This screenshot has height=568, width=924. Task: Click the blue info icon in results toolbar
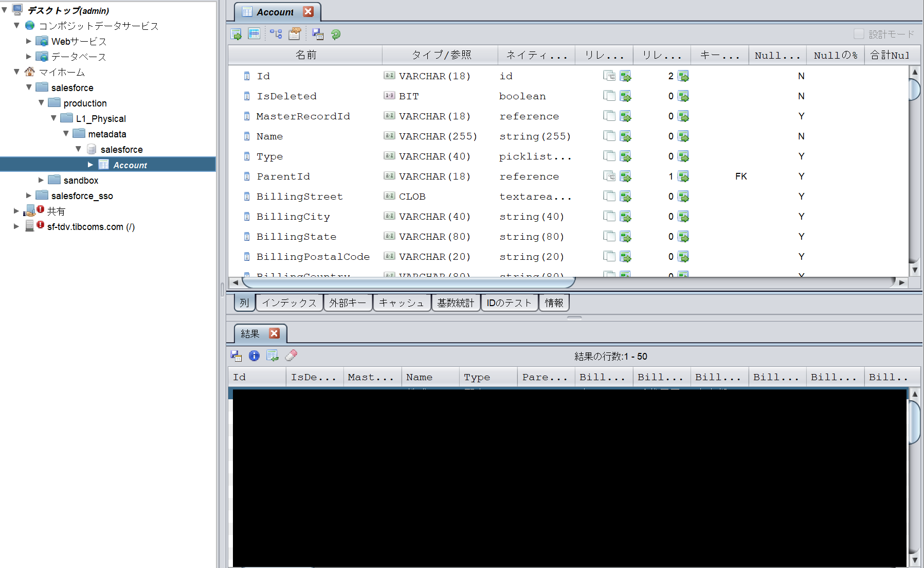pyautogui.click(x=254, y=356)
